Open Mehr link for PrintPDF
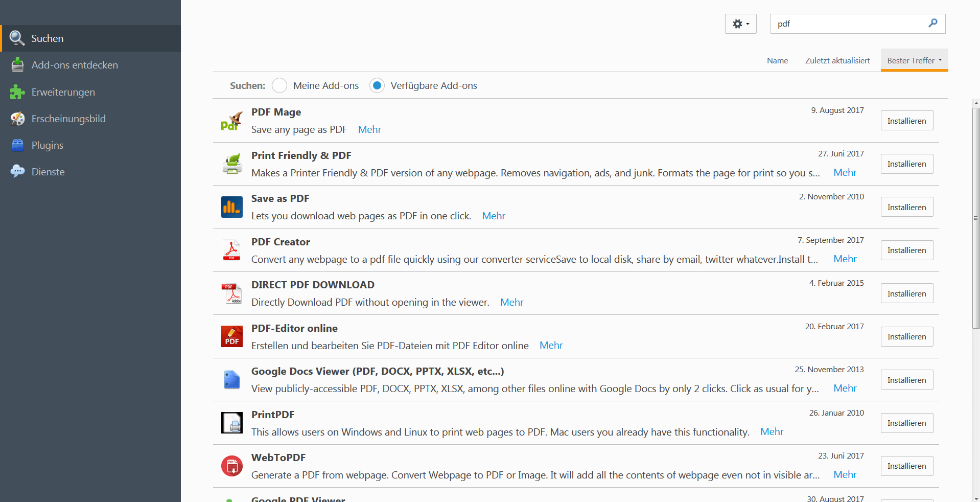980x502 pixels. pos(772,431)
